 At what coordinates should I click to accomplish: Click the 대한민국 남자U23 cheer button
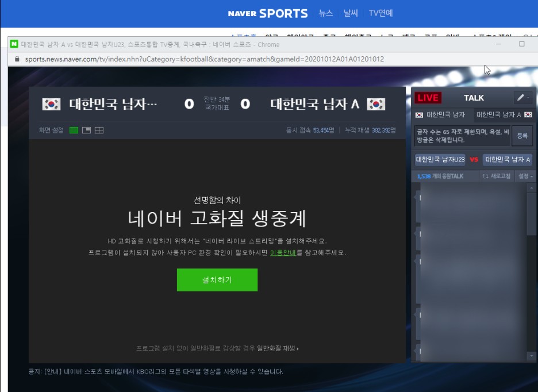click(x=440, y=160)
